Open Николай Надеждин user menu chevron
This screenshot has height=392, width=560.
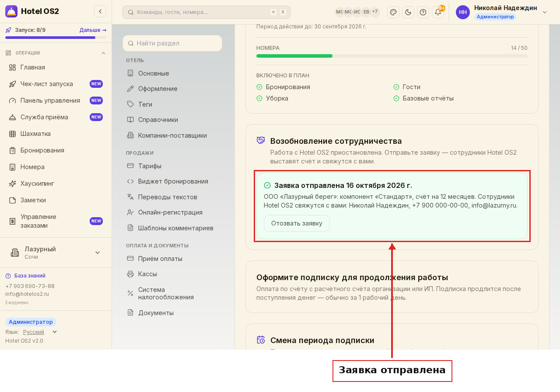click(545, 12)
